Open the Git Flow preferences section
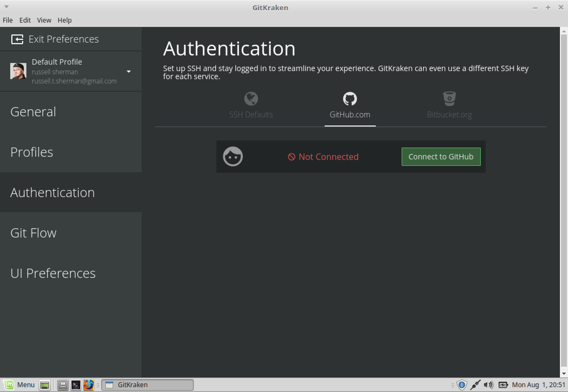Screen dimensions: 568x392 click(71, 233)
